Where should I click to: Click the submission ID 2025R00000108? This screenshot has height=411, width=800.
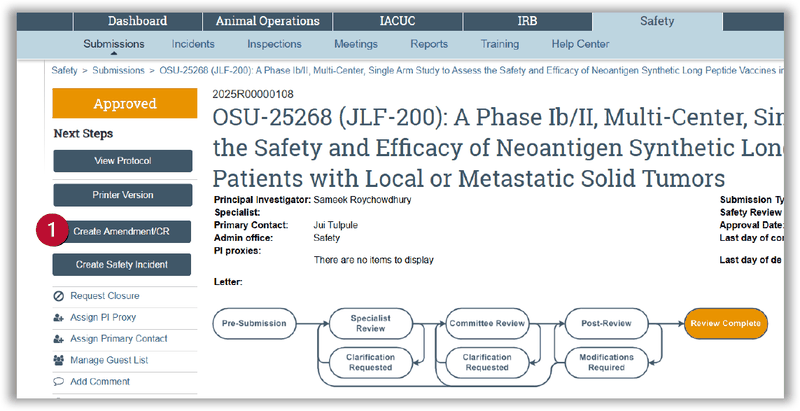[253, 95]
